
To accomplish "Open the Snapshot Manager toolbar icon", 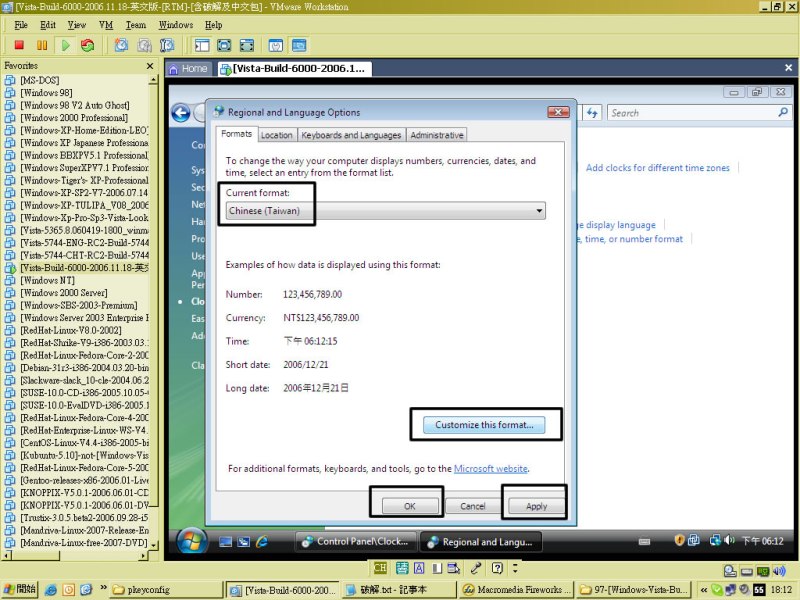I will [167, 45].
